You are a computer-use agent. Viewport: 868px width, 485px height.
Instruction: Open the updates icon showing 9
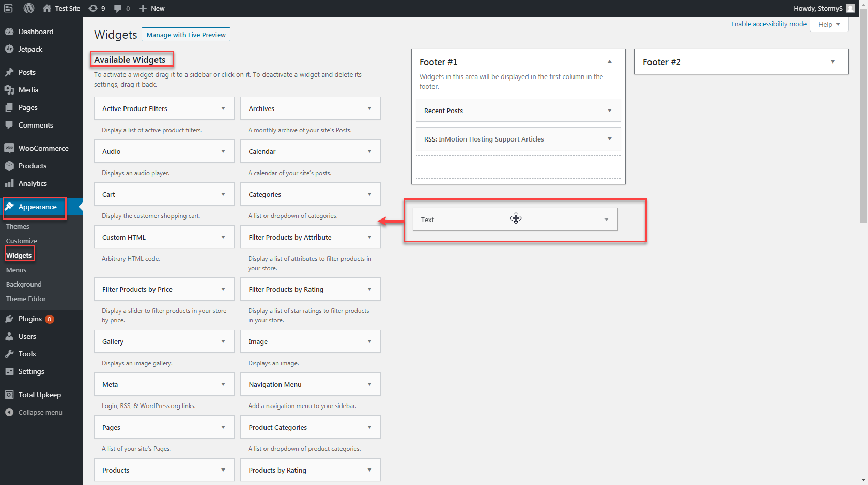point(94,8)
